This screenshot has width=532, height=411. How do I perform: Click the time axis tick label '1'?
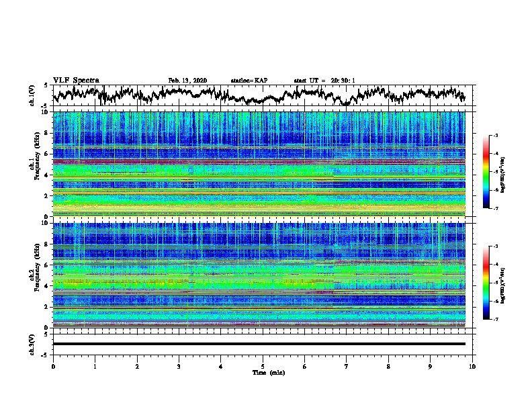point(95,367)
